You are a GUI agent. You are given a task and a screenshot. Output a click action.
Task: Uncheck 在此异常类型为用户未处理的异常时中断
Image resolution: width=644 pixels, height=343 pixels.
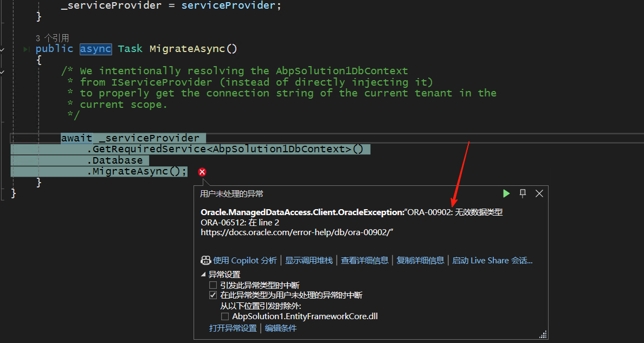212,295
